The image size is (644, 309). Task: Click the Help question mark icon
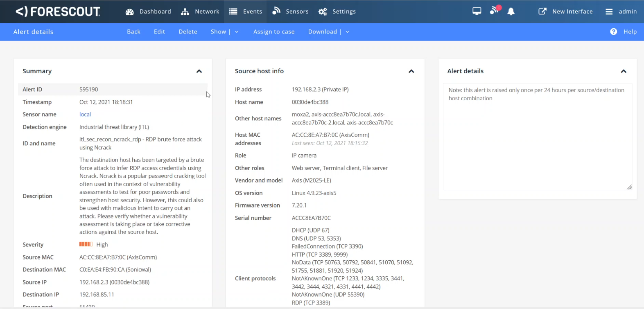(613, 32)
